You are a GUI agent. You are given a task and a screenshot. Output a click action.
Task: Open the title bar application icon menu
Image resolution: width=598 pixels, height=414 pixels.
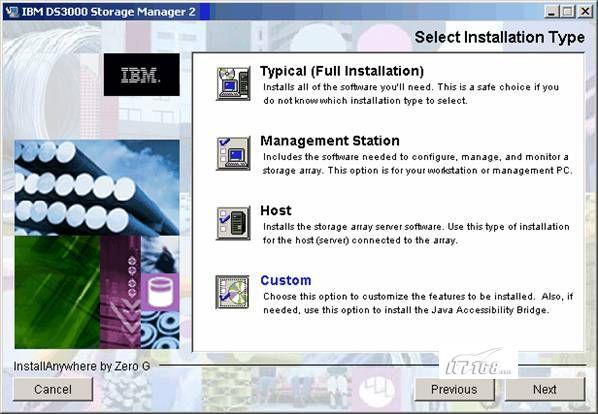pos(11,11)
